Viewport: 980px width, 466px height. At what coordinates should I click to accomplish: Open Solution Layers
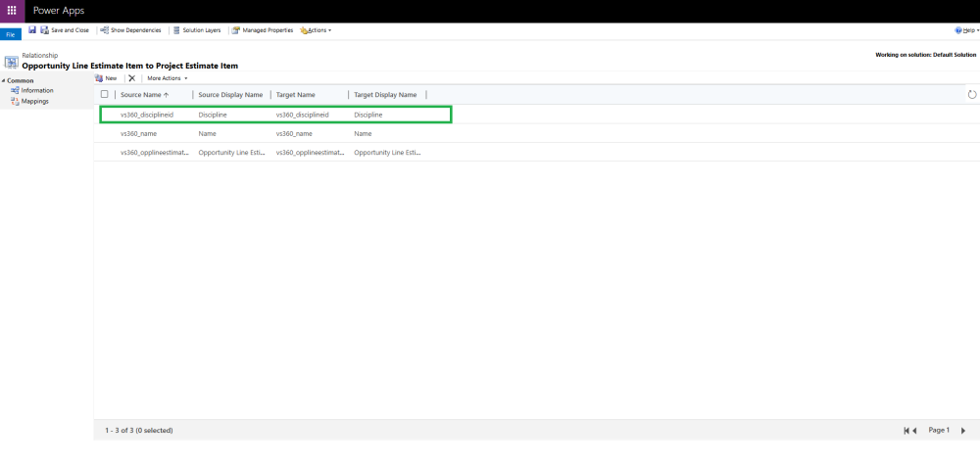pos(197,30)
